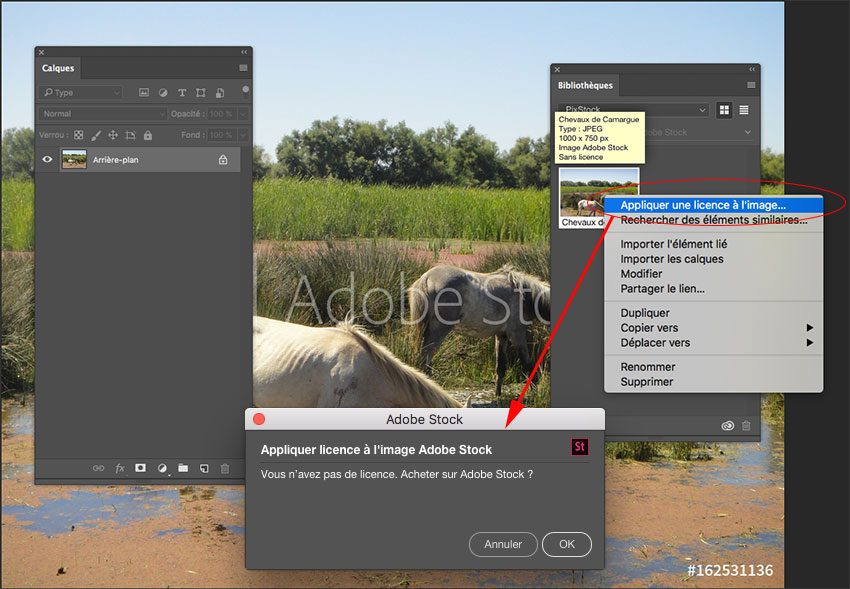Image resolution: width=850 pixels, height=589 pixels.
Task: Switch libraries to grid view
Action: (724, 110)
